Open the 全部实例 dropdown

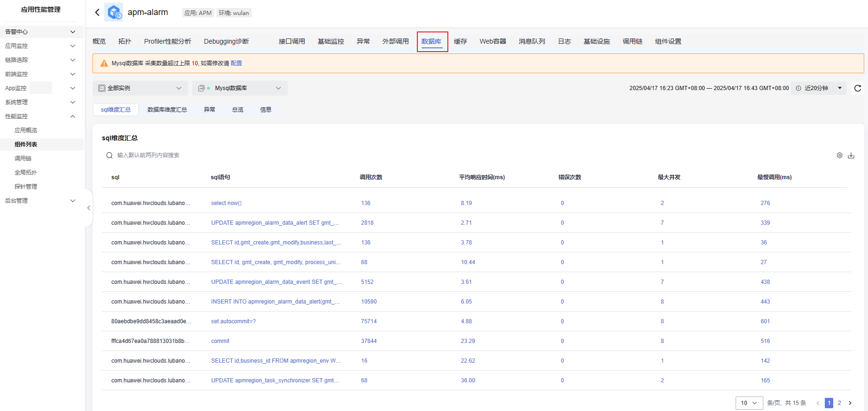click(x=140, y=88)
